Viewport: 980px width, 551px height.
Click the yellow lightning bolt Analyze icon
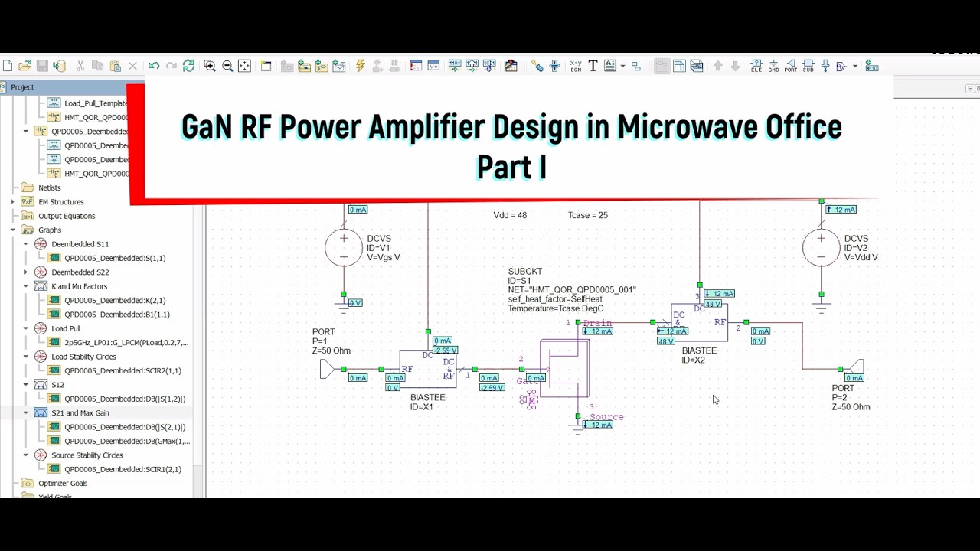[360, 67]
